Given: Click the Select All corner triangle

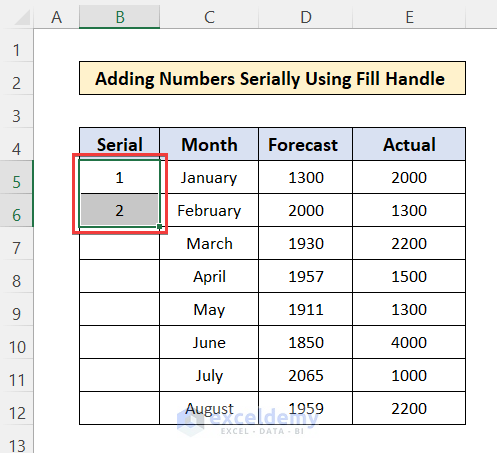Looking at the screenshot, I should coord(22,17).
